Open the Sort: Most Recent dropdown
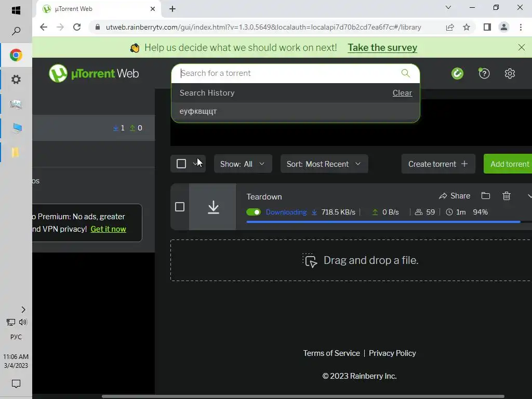Screen dimensions: 532x399 324,164
